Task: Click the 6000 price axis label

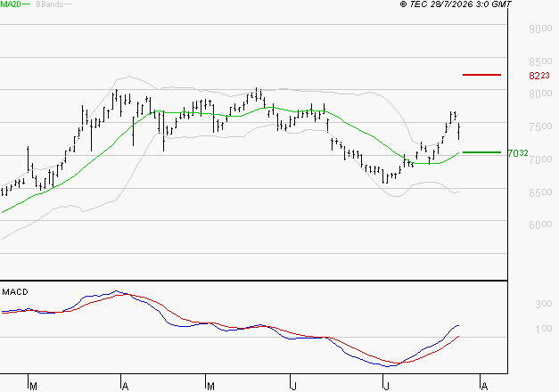Action: [540, 225]
